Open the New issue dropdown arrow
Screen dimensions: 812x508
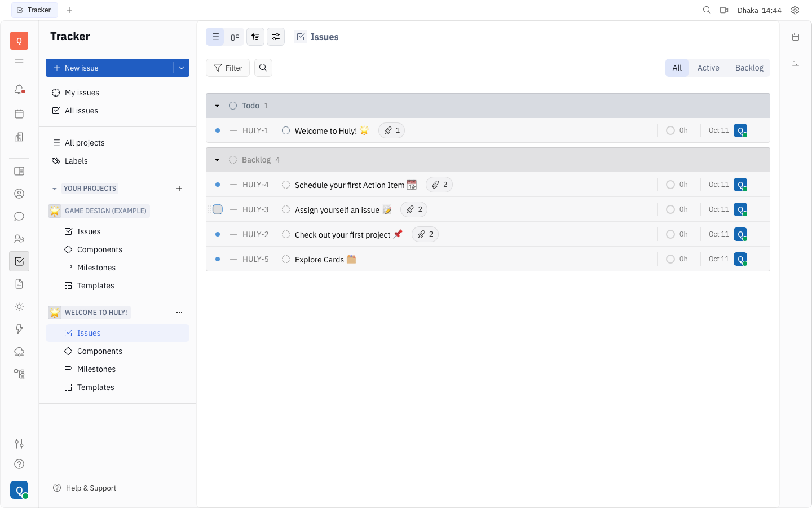[182, 68]
